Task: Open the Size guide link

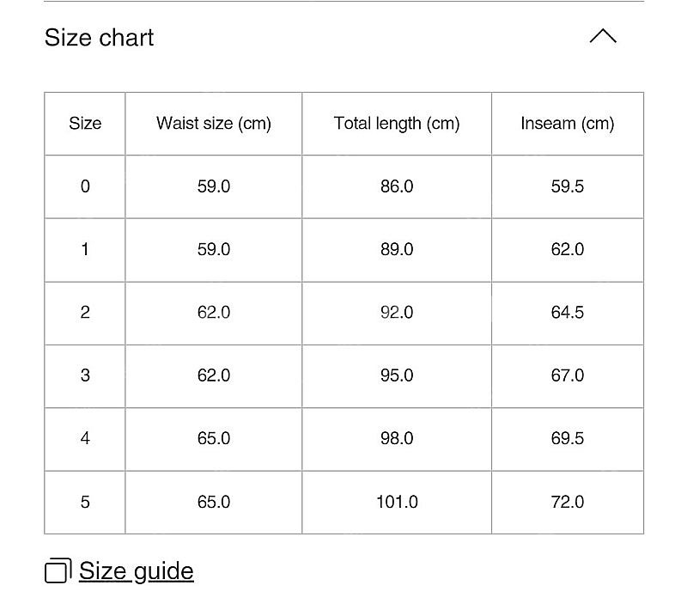Action: 137,571
